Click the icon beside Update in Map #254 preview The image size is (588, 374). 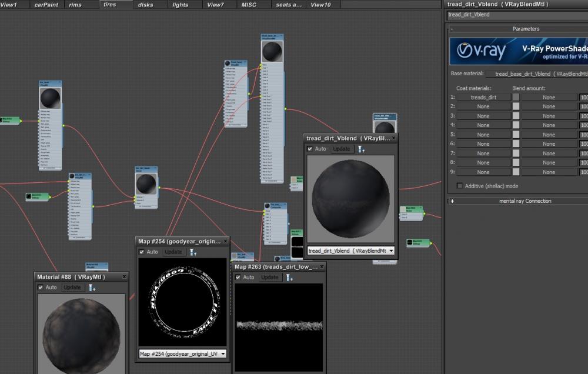tap(192, 252)
